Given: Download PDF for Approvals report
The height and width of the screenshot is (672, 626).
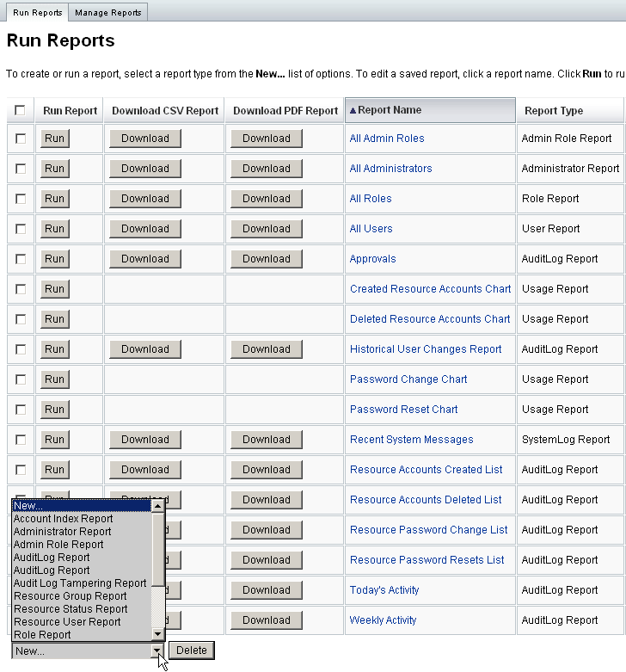Looking at the screenshot, I should (267, 259).
